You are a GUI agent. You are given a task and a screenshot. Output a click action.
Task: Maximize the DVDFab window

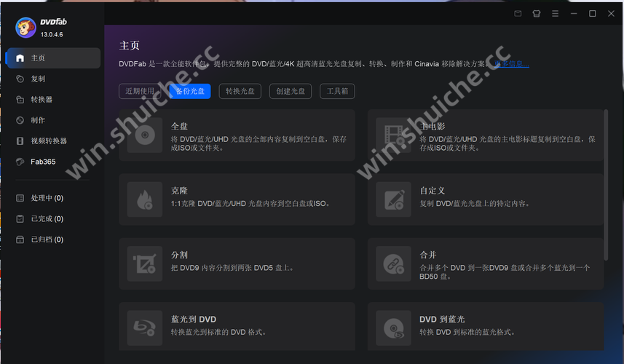[593, 14]
